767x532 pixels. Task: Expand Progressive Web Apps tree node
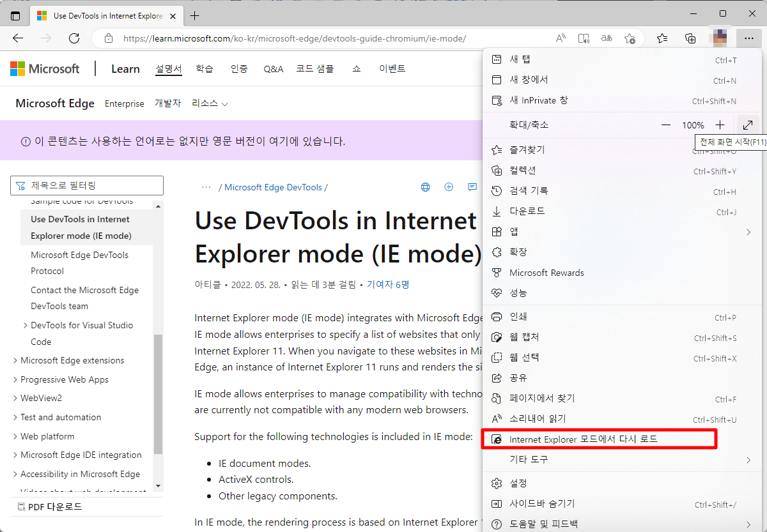click(15, 379)
